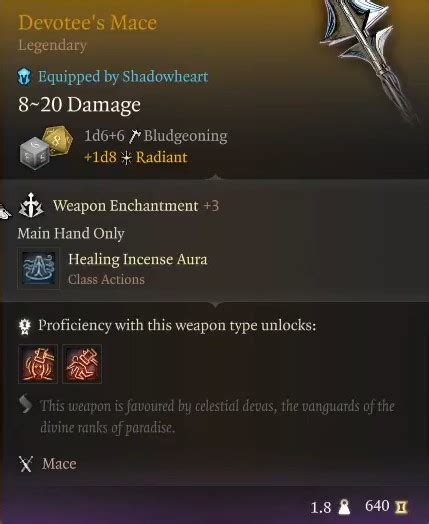Click the Weapon Enchantment +3 label
The width and height of the screenshot is (429, 524).
136,206
